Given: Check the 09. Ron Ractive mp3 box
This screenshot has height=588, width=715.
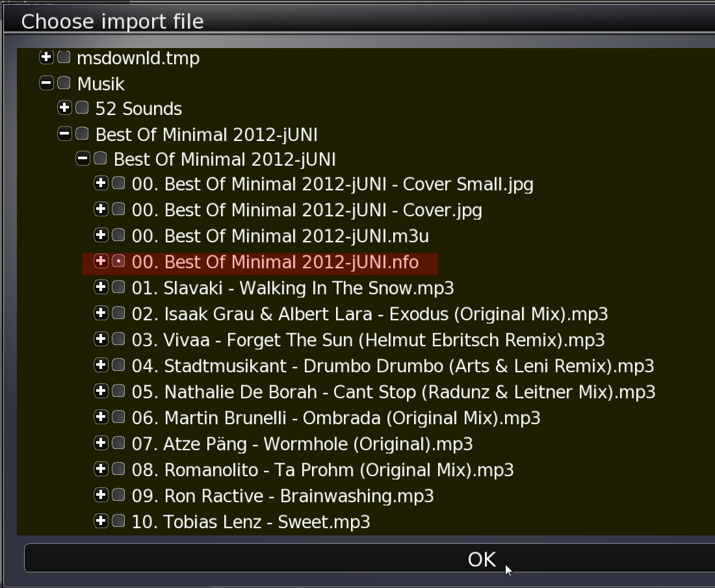Looking at the screenshot, I should (118, 495).
